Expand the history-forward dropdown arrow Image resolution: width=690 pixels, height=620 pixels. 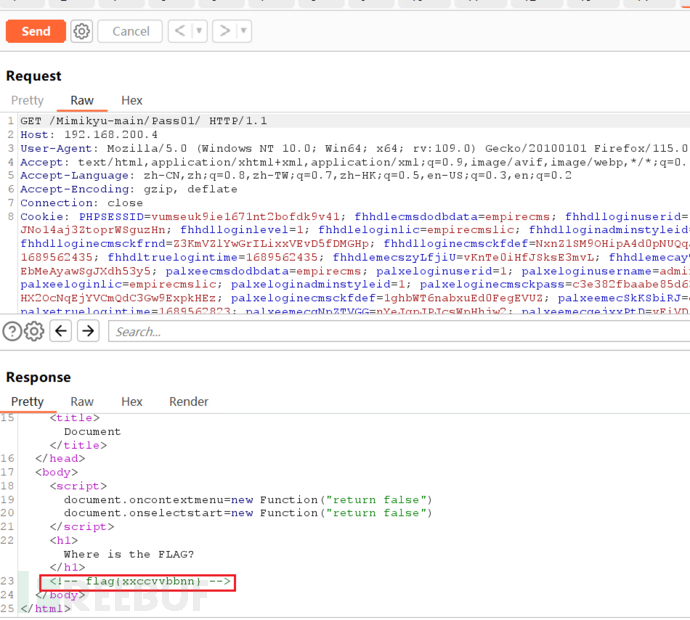(243, 31)
